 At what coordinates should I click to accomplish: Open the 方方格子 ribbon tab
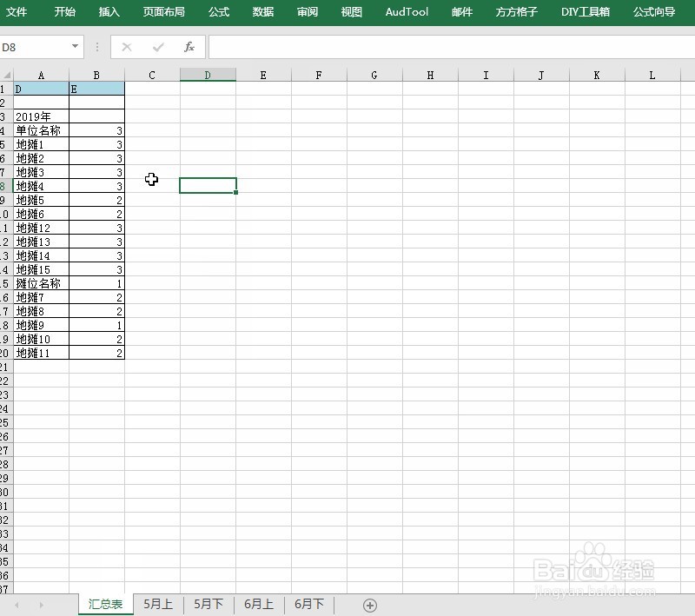coord(517,12)
